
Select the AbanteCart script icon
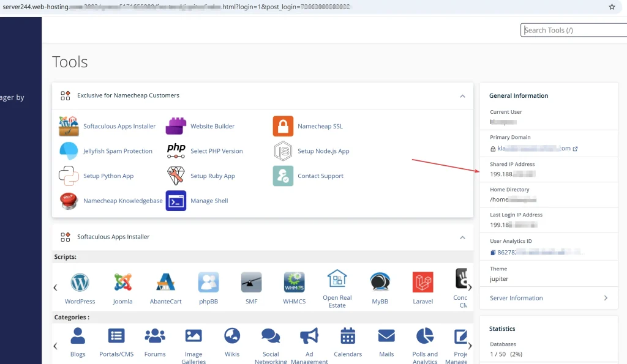165,283
